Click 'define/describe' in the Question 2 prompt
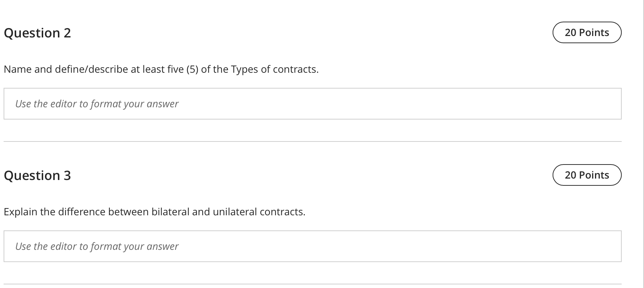The width and height of the screenshot is (644, 288). click(x=91, y=69)
